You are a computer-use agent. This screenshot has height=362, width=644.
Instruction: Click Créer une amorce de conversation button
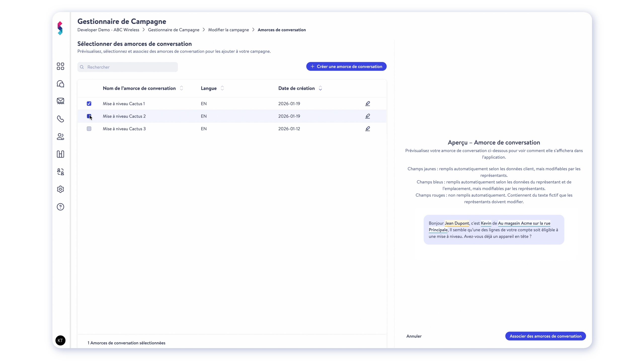tap(346, 66)
